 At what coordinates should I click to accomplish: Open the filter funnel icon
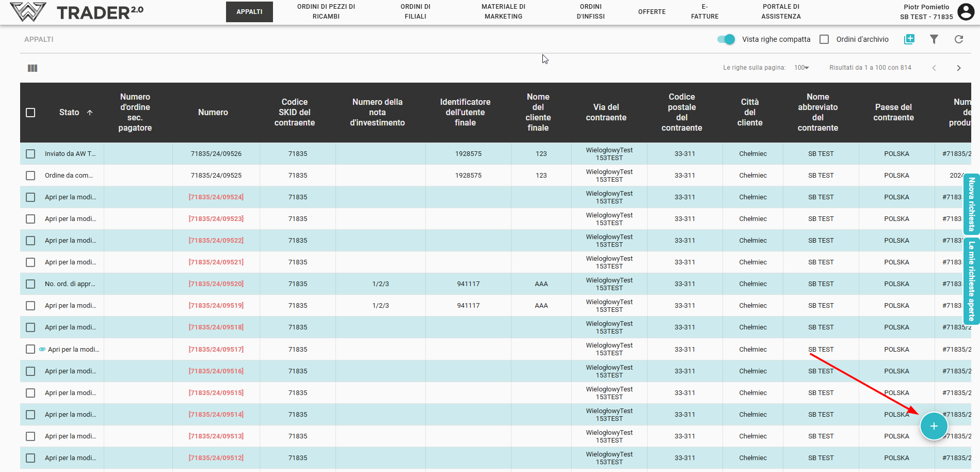934,39
